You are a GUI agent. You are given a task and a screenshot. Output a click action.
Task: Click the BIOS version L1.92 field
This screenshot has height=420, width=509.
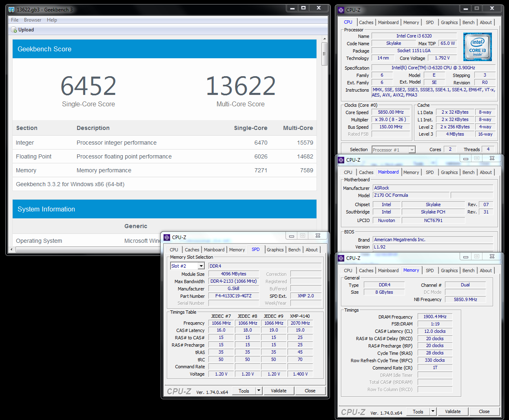[x=433, y=247]
